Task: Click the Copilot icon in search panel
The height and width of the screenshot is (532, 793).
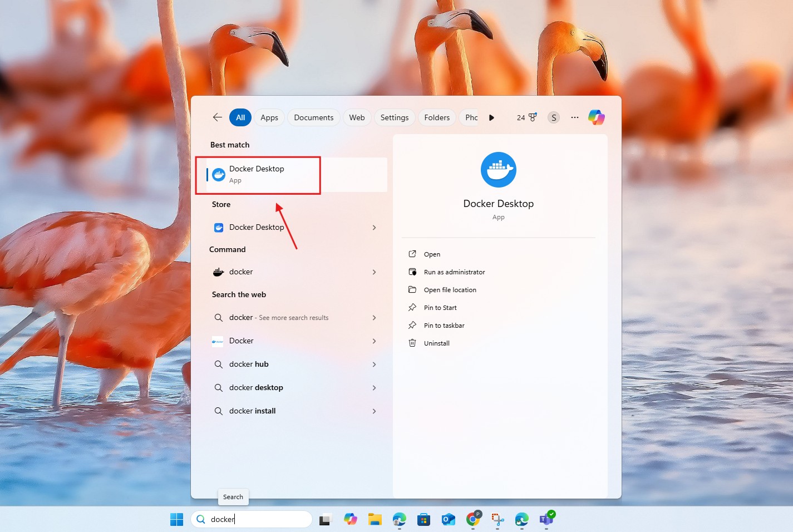Action: (596, 117)
